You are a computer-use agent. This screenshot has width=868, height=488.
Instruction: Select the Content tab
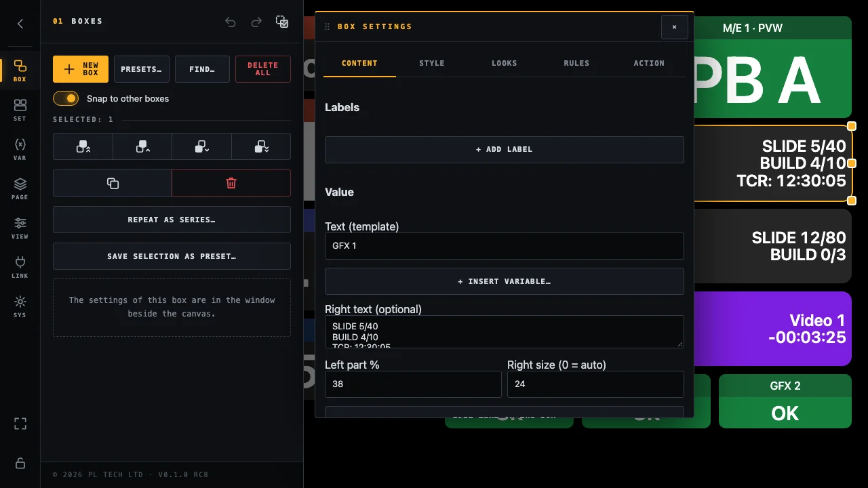coord(359,63)
